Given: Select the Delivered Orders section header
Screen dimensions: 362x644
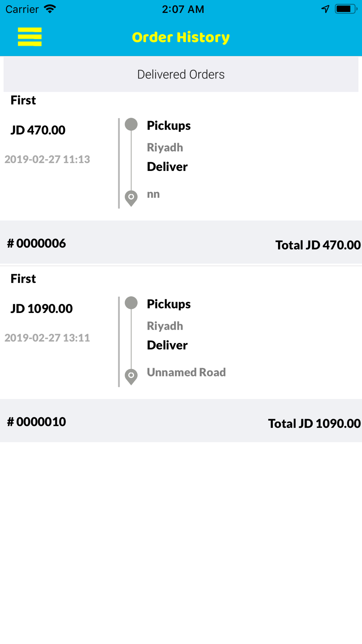Looking at the screenshot, I should (x=181, y=74).
